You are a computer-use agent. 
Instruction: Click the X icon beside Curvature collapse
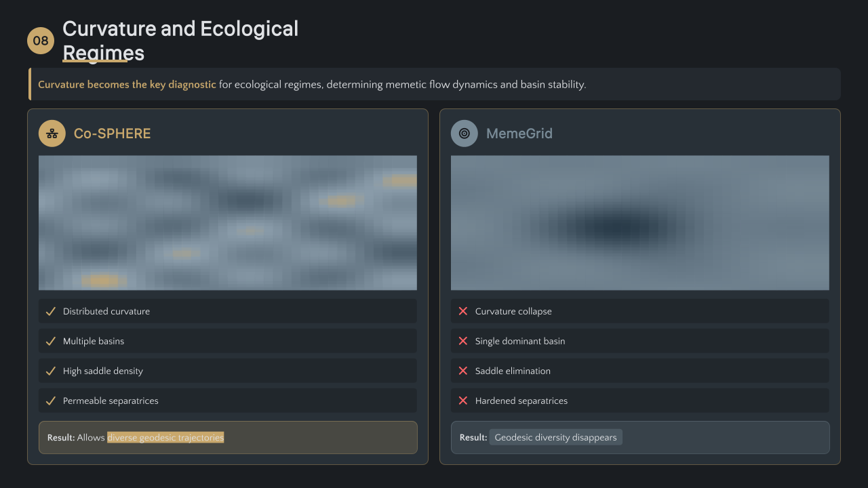coord(463,311)
